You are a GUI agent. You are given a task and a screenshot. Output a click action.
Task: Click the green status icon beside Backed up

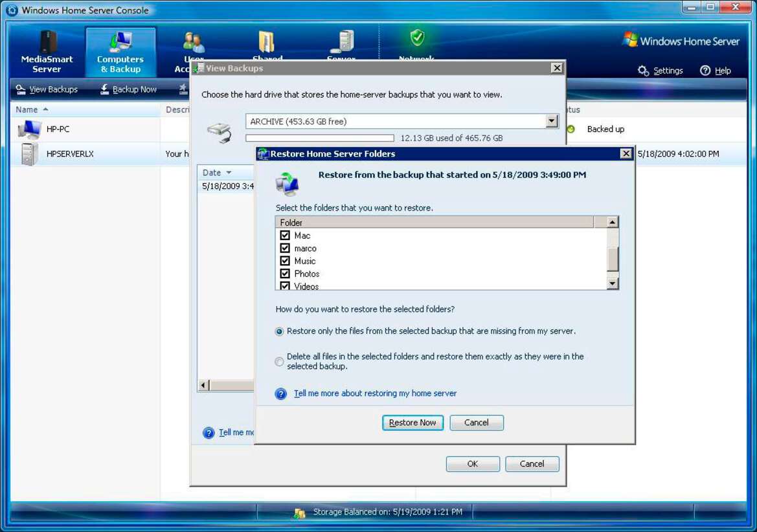(571, 129)
